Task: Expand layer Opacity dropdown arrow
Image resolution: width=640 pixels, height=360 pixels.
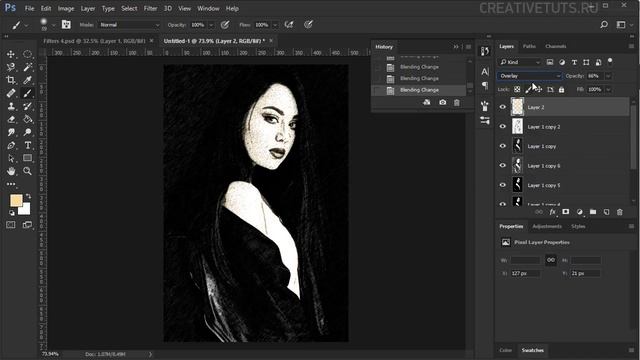Action: coord(608,76)
